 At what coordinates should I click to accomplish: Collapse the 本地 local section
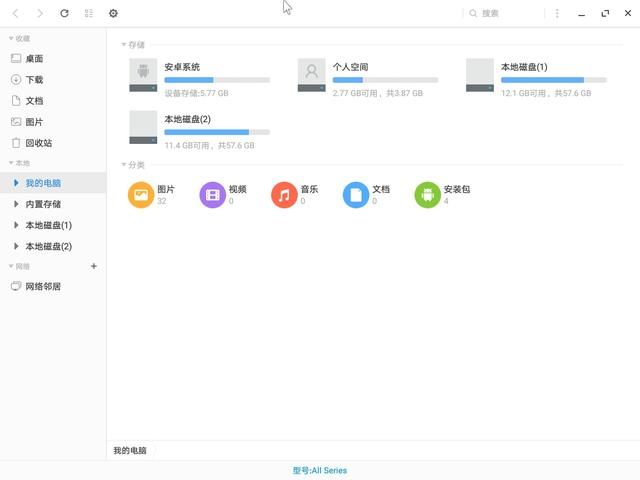point(11,163)
